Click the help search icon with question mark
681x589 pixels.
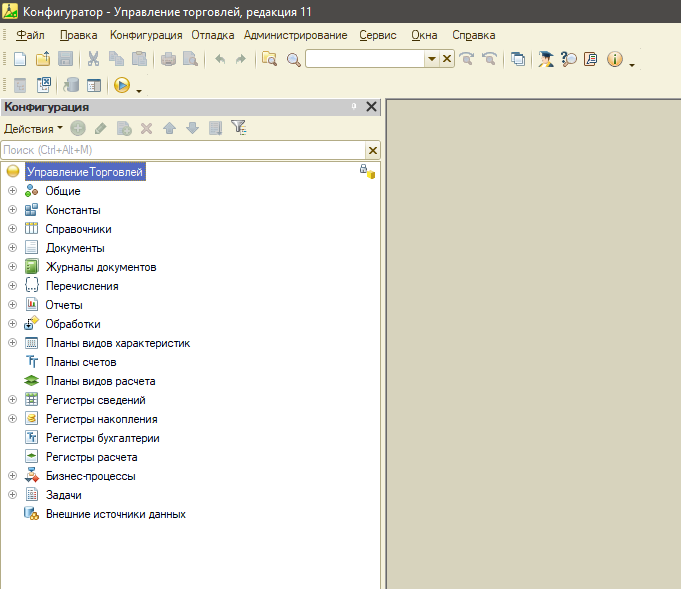(568, 59)
